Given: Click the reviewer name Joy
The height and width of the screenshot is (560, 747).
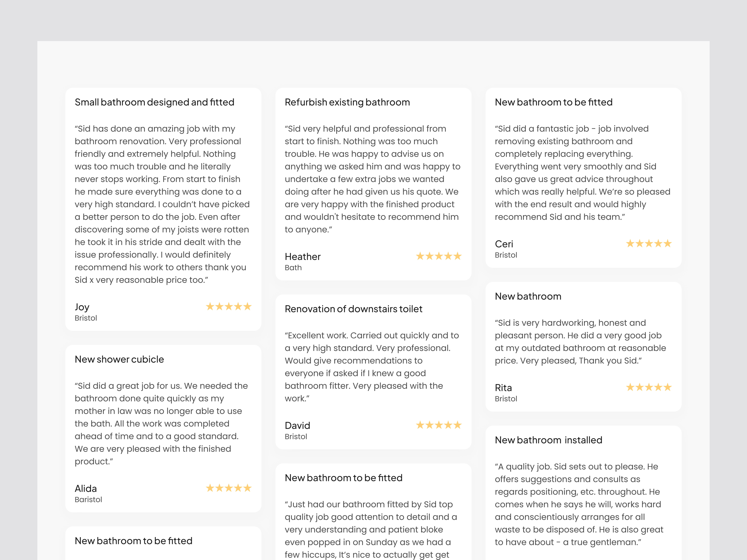Looking at the screenshot, I should point(82,307).
